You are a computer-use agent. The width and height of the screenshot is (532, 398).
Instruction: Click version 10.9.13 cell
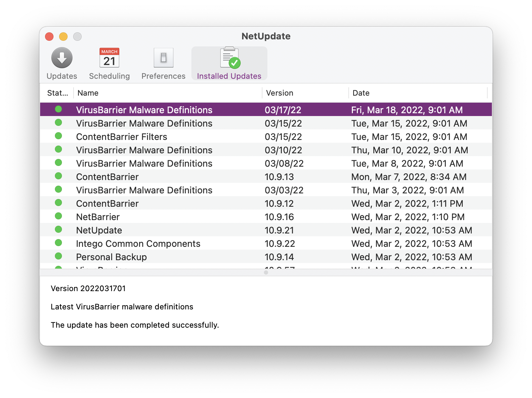(279, 177)
